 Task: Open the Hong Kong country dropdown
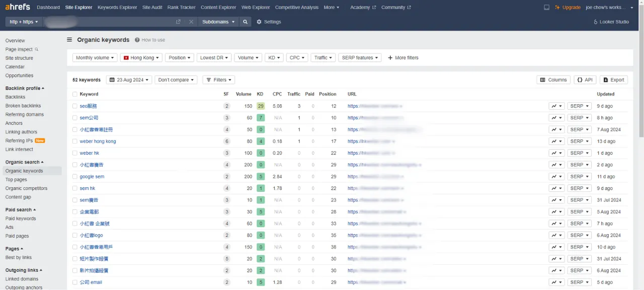pyautogui.click(x=141, y=58)
